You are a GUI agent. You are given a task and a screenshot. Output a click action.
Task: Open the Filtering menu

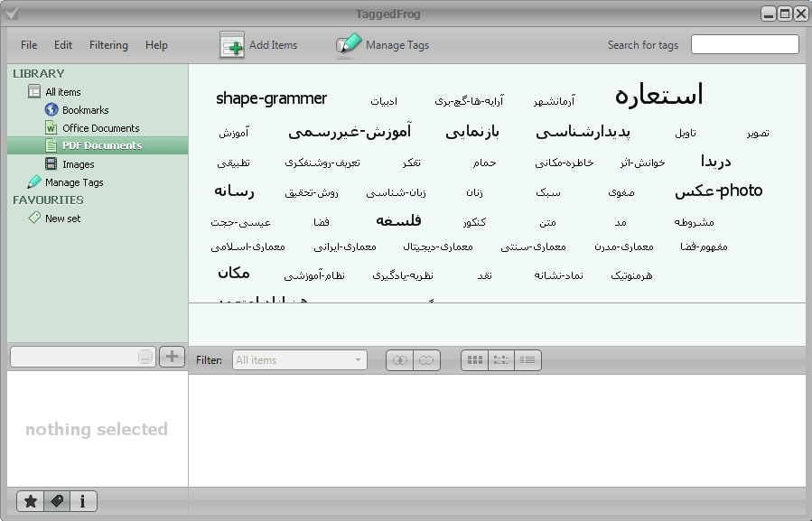pyautogui.click(x=108, y=45)
